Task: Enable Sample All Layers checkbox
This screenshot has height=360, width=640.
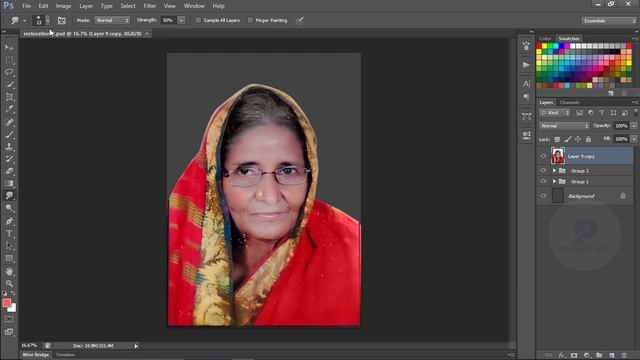Action: click(x=198, y=20)
